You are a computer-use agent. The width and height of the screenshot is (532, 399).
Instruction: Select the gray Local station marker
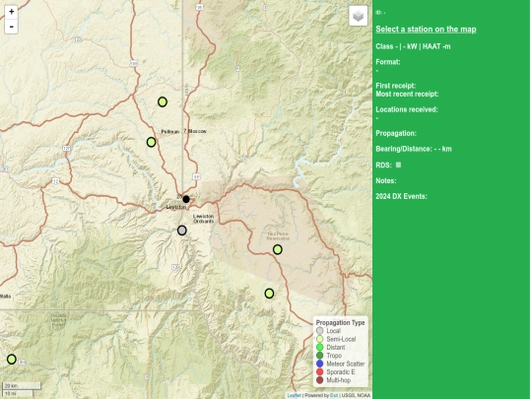[x=182, y=231]
